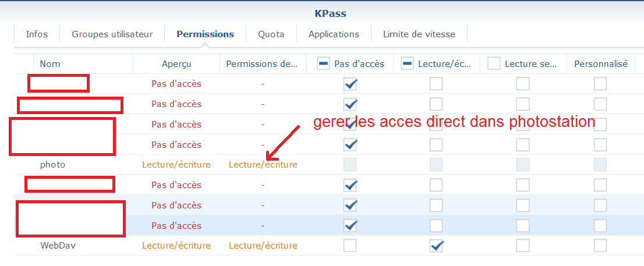This screenshot has width=644, height=266.
Task: Enable Lecture seule for WebDav
Action: point(523,246)
